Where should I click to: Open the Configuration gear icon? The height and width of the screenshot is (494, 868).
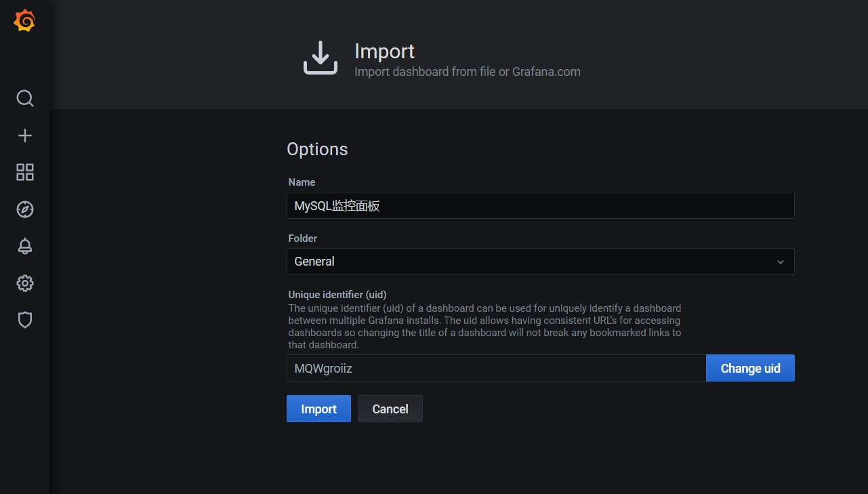click(x=25, y=283)
